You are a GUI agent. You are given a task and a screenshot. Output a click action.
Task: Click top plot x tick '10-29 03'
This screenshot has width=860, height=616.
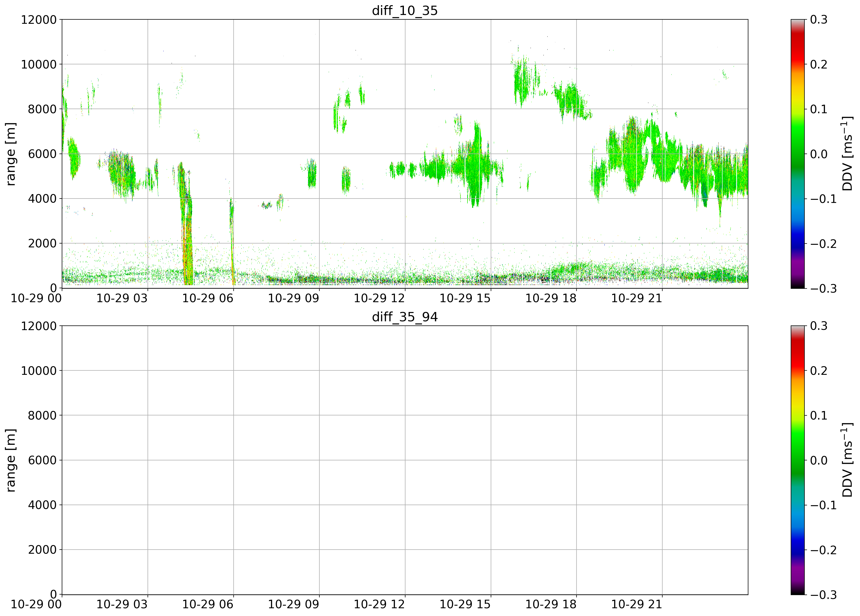click(122, 298)
